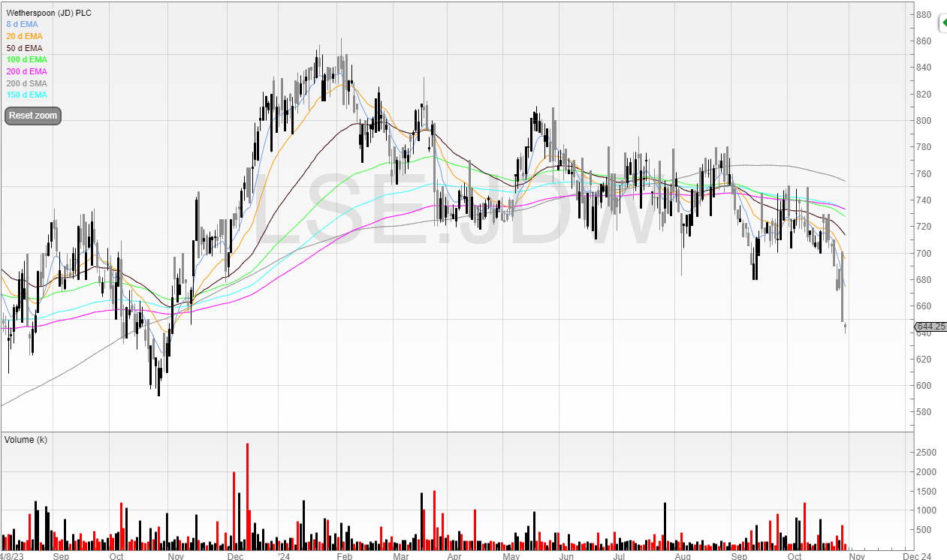Click the 880 price axis label

click(x=924, y=15)
